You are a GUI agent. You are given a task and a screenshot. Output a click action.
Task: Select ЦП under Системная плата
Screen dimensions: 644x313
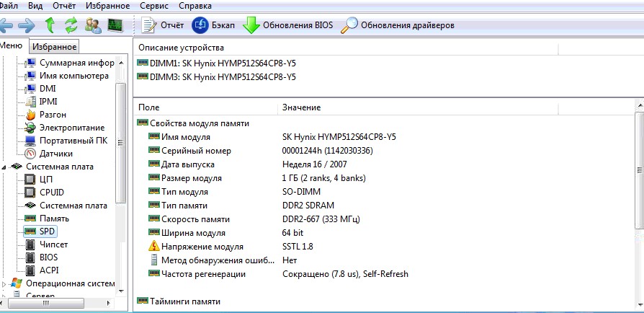(39, 180)
